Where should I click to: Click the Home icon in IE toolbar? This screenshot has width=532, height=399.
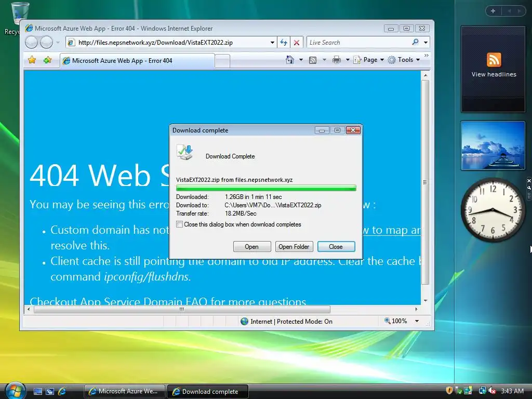point(290,60)
